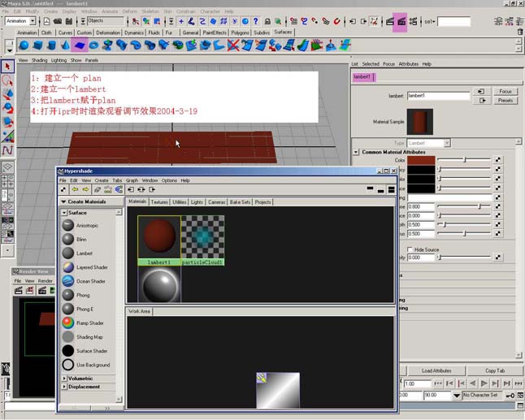
Task: Create a Use Background material
Action: pyautogui.click(x=86, y=365)
